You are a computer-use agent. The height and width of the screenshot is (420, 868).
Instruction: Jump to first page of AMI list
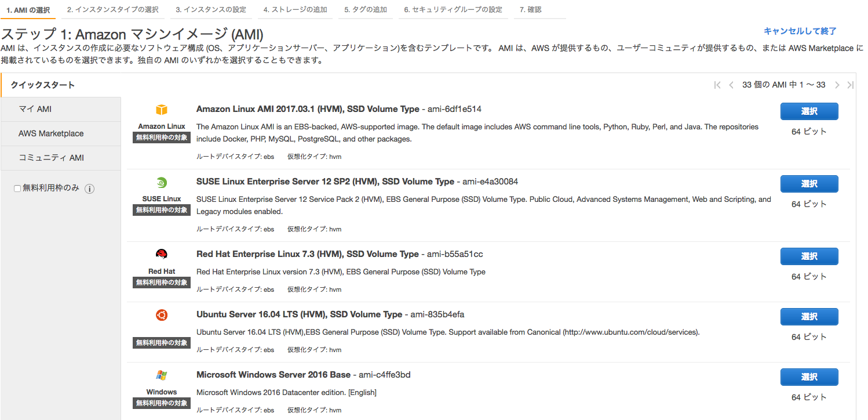pos(717,85)
